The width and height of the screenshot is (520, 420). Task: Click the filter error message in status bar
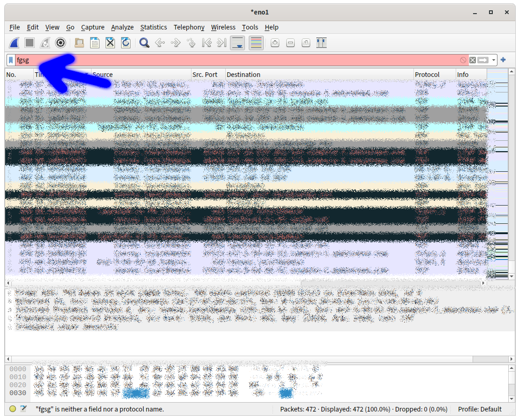point(99,409)
